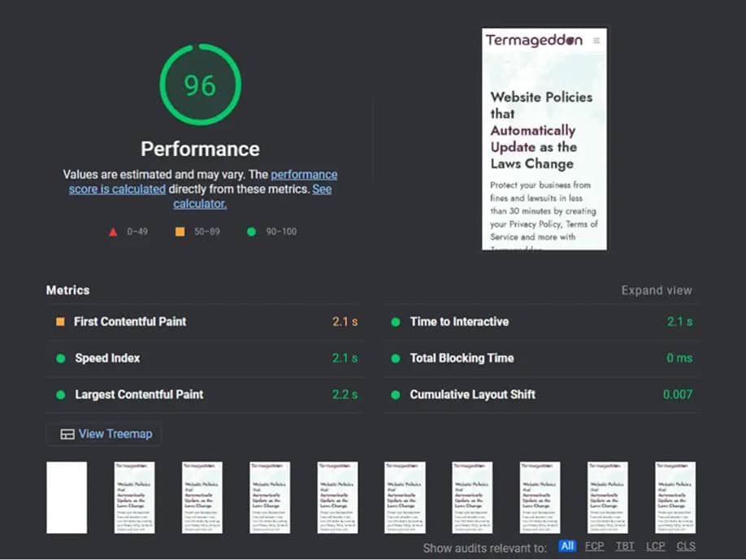Viewport: 746px width, 560px height.
Task: Click the green dot beside Time to Interactive
Action: click(x=396, y=322)
